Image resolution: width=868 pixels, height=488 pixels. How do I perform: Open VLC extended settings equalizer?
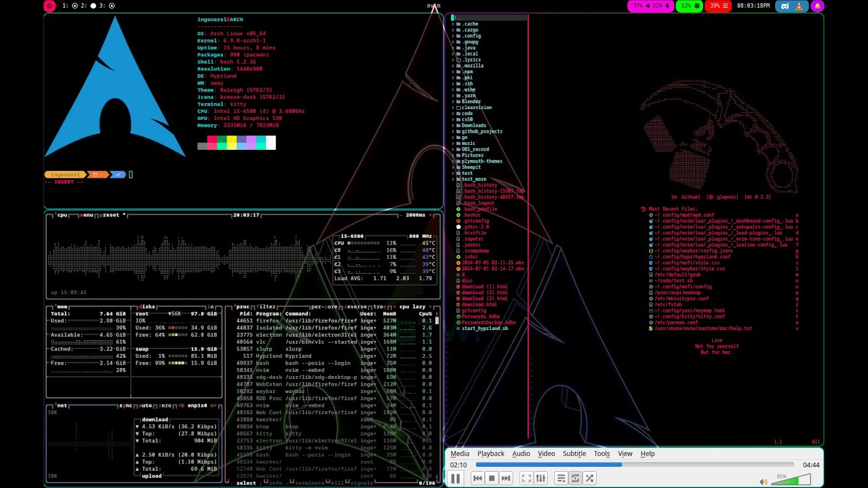point(540,479)
